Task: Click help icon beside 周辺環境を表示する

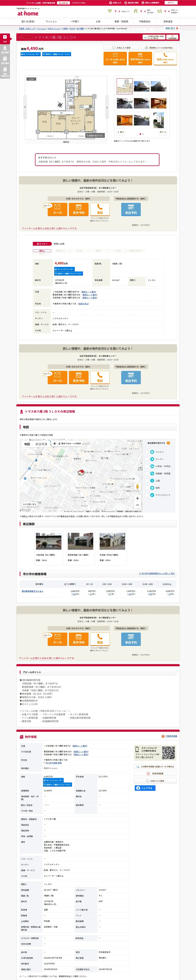Action: [168, 443]
